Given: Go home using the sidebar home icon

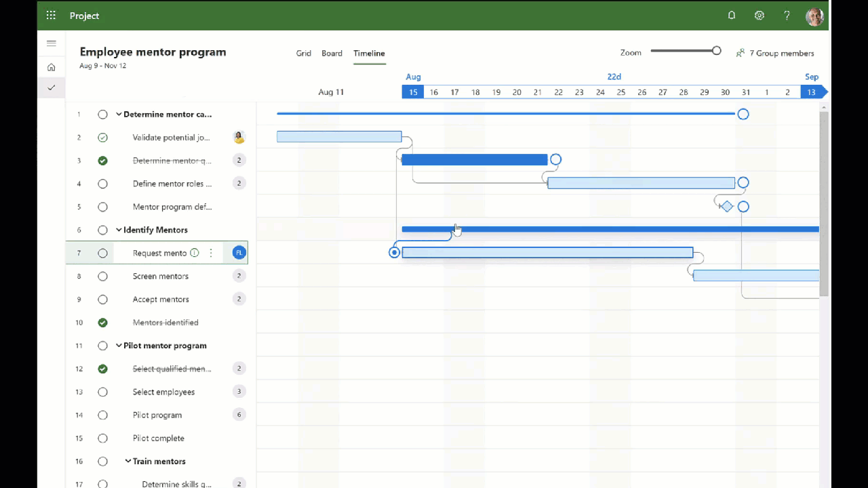Looking at the screenshot, I should tap(51, 67).
